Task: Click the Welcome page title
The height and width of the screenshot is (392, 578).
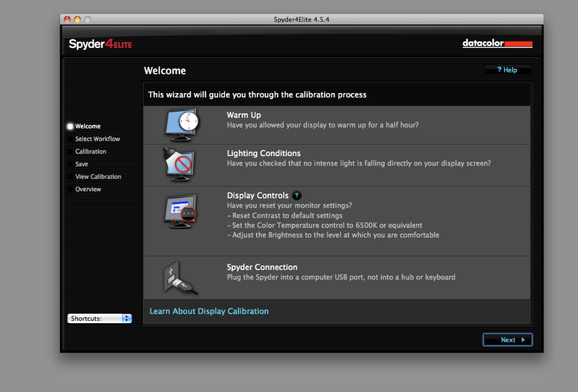Action: [x=165, y=71]
